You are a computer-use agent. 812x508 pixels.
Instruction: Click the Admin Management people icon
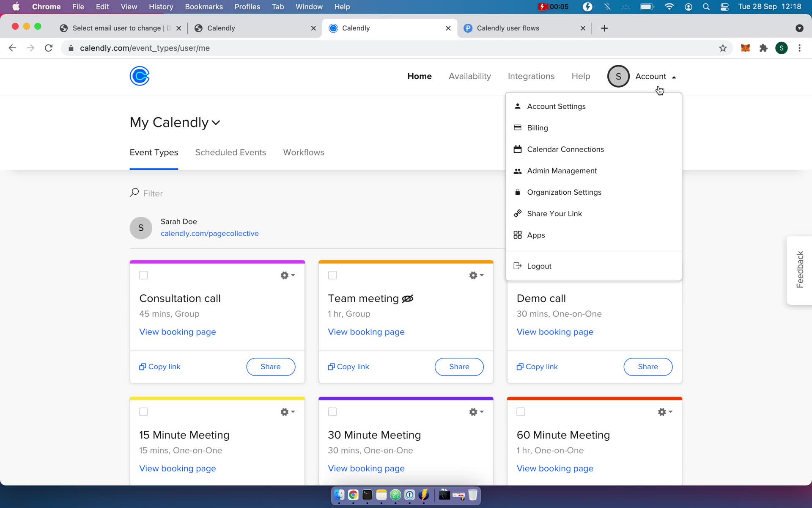coord(517,171)
